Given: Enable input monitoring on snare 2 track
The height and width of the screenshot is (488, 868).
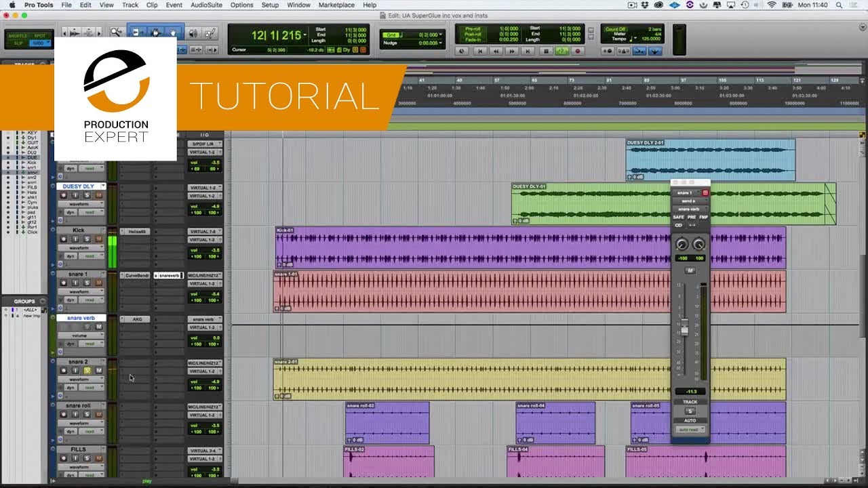Looking at the screenshot, I should point(75,371).
